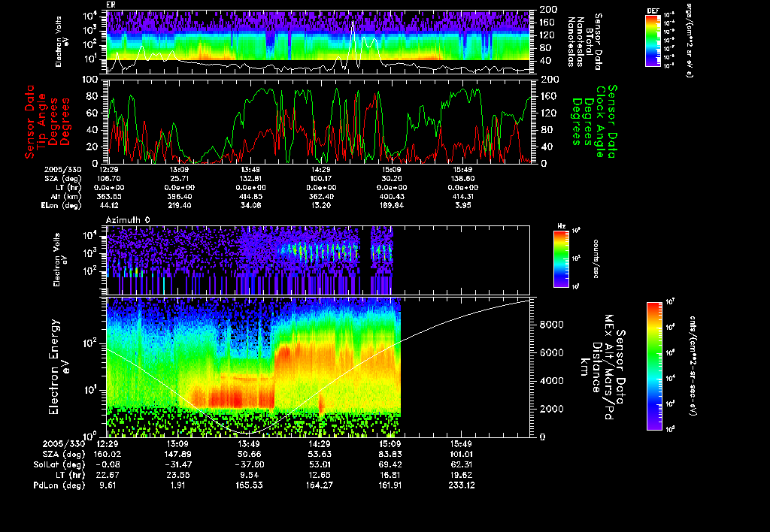Select the 'ER' panel title label
Image resolution: width=770 pixels, height=532 pixels.
pyautogui.click(x=111, y=5)
